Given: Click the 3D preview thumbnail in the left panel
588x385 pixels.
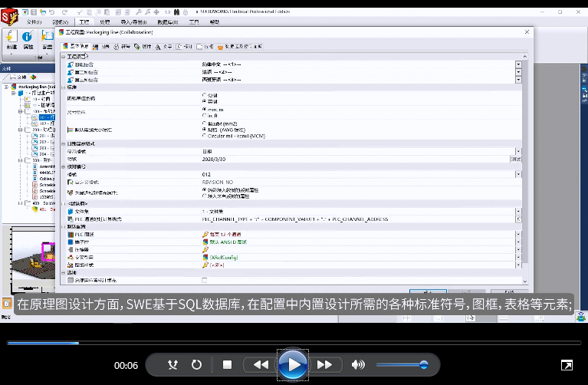Looking at the screenshot, I should (x=33, y=260).
